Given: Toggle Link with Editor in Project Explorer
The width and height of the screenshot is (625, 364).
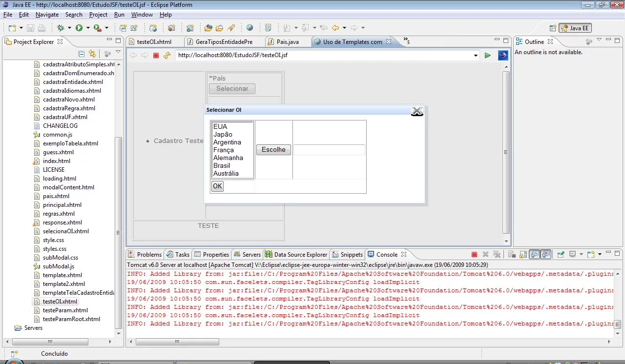Looking at the screenshot, I should click(x=92, y=54).
